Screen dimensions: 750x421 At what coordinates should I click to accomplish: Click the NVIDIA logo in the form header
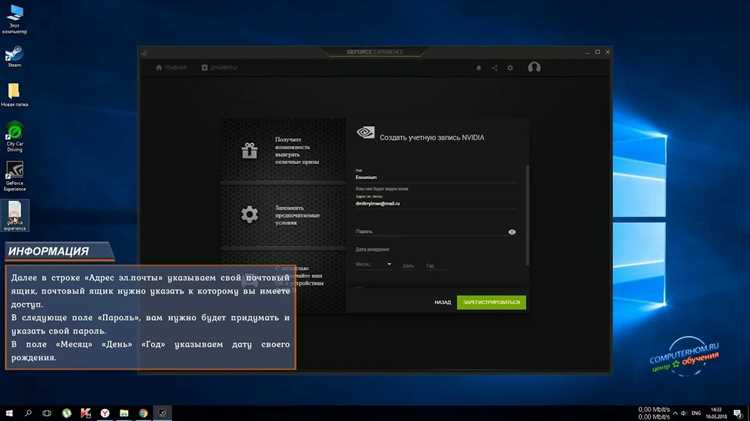point(365,133)
